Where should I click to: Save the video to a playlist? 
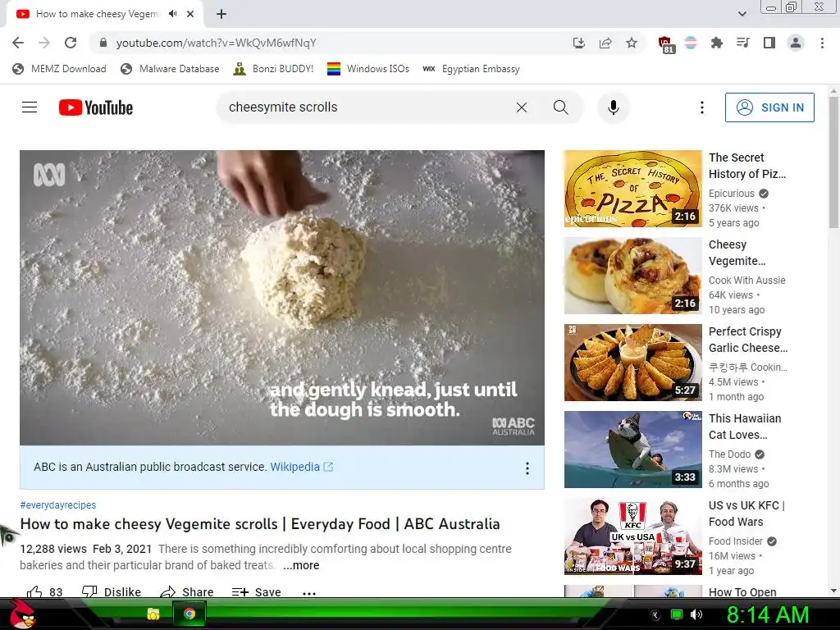(x=256, y=591)
